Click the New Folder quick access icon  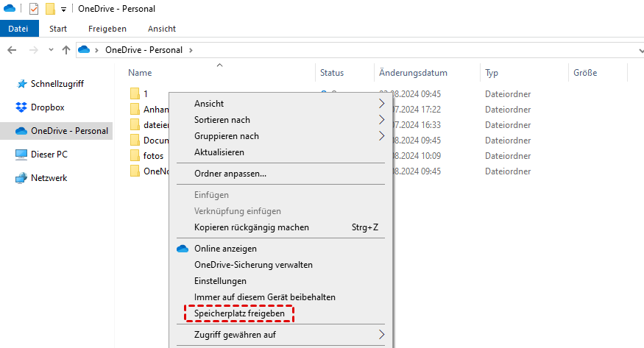[x=50, y=9]
